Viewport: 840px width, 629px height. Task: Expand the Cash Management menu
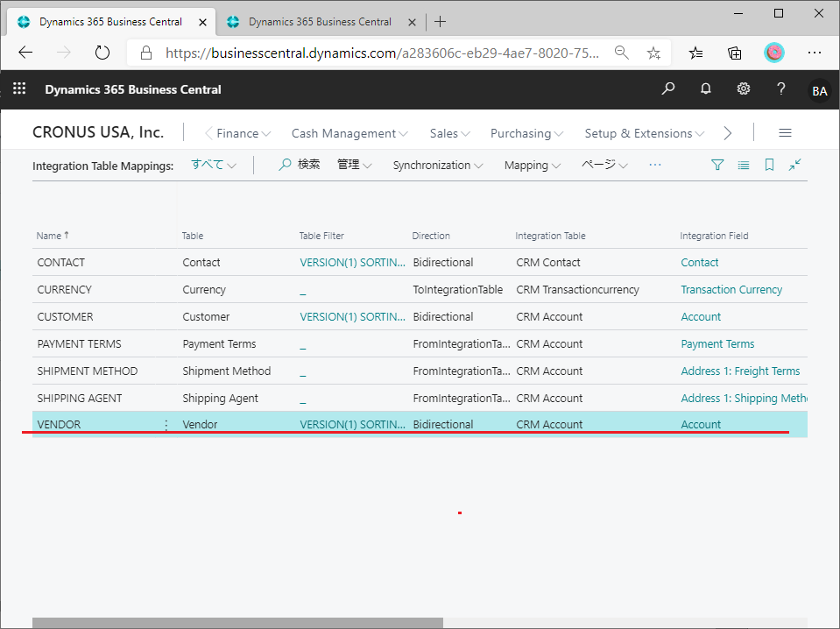point(349,133)
